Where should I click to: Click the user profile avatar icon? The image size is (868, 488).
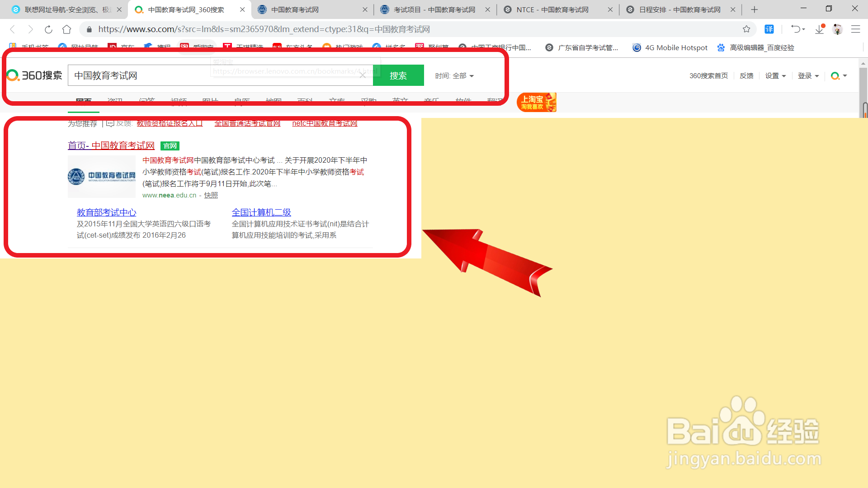[838, 29]
